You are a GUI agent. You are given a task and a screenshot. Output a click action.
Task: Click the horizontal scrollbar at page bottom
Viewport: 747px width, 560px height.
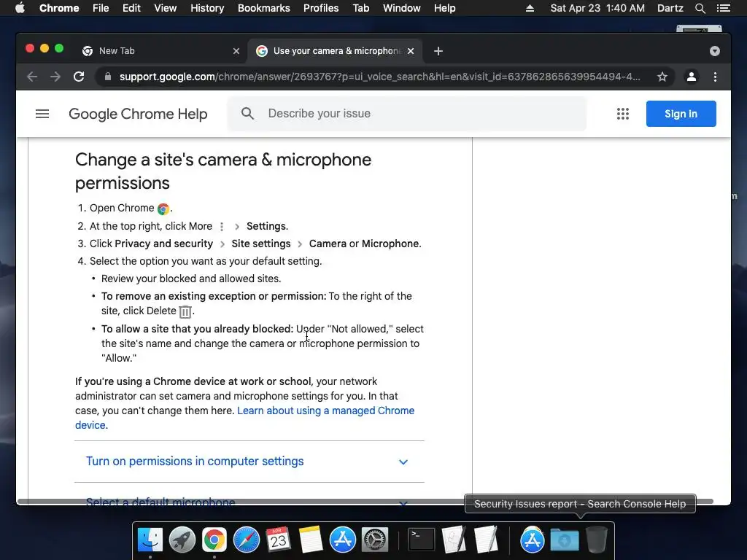coord(365,502)
